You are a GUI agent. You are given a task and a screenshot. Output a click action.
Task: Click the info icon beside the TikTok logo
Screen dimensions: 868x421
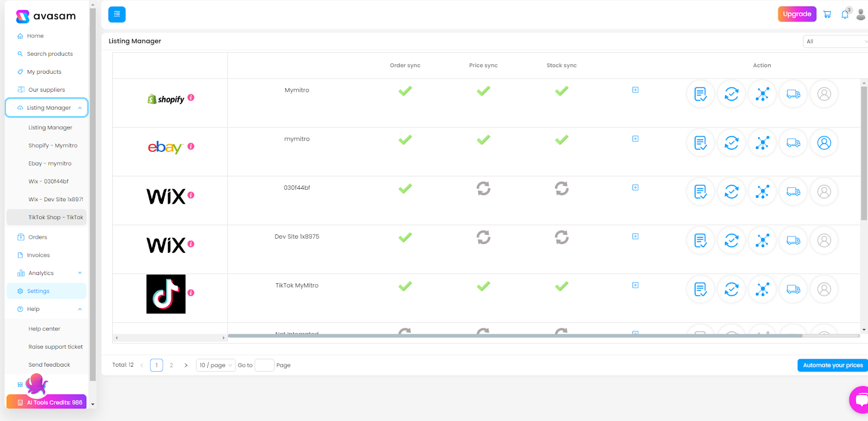[x=191, y=293]
